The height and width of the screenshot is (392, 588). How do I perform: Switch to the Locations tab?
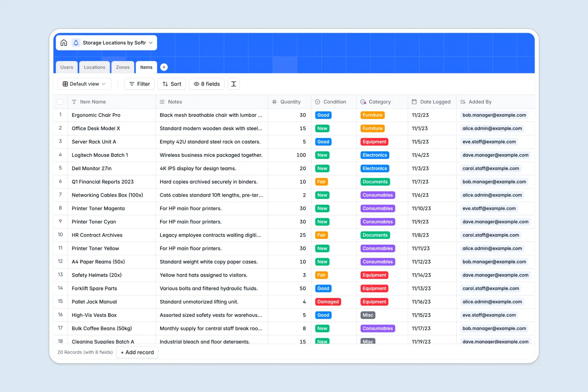[94, 67]
